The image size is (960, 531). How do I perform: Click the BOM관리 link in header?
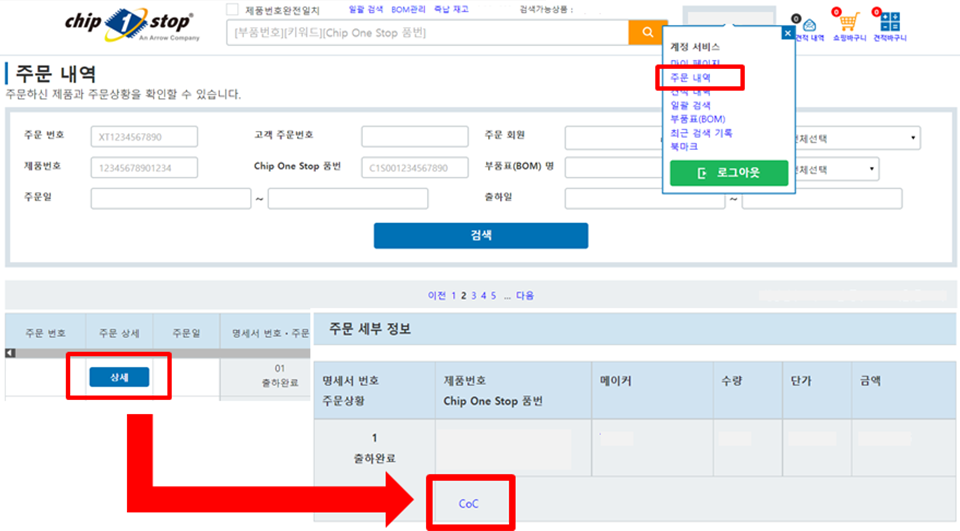point(409,9)
